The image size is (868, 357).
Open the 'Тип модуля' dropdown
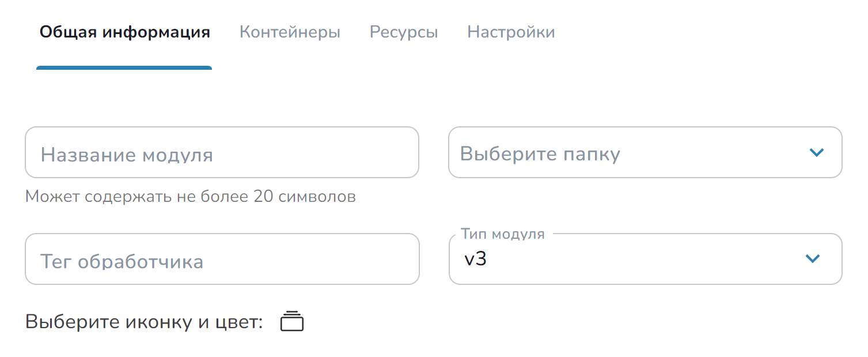coord(645,259)
